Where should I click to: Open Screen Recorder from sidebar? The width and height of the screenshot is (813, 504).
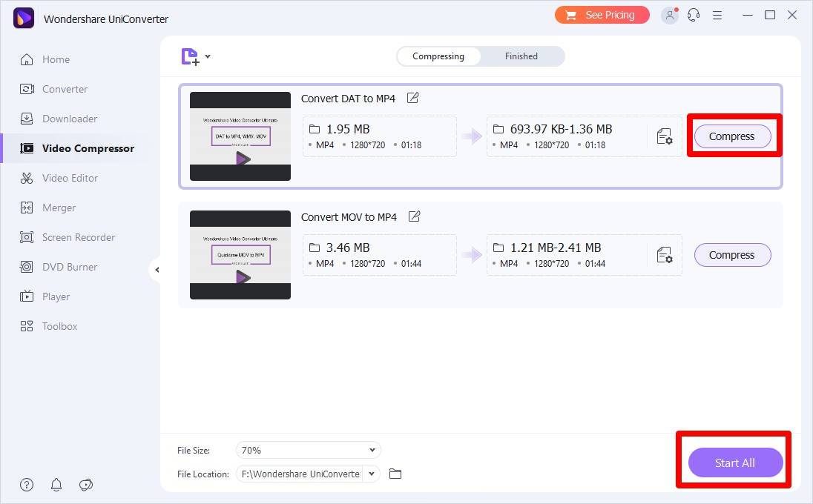79,237
